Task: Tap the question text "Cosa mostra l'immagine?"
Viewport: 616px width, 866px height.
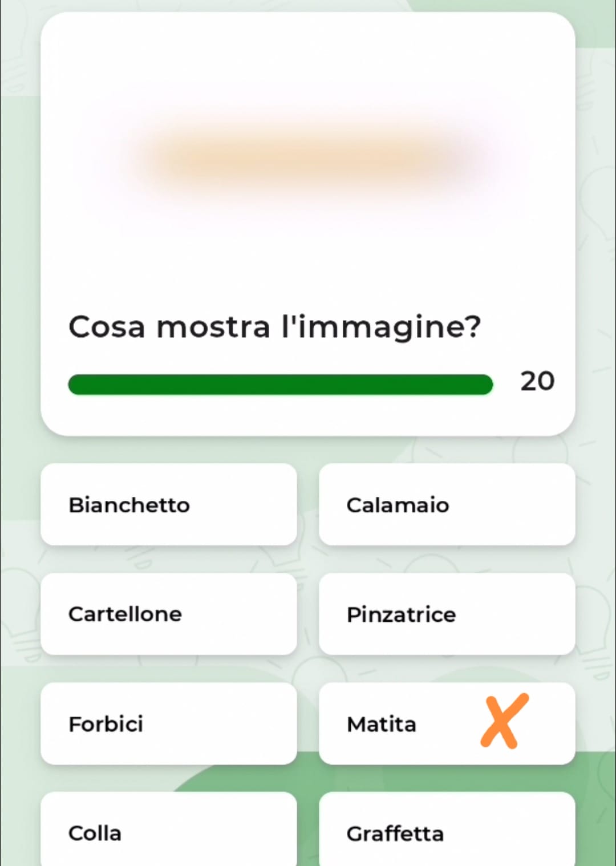Action: (x=274, y=327)
